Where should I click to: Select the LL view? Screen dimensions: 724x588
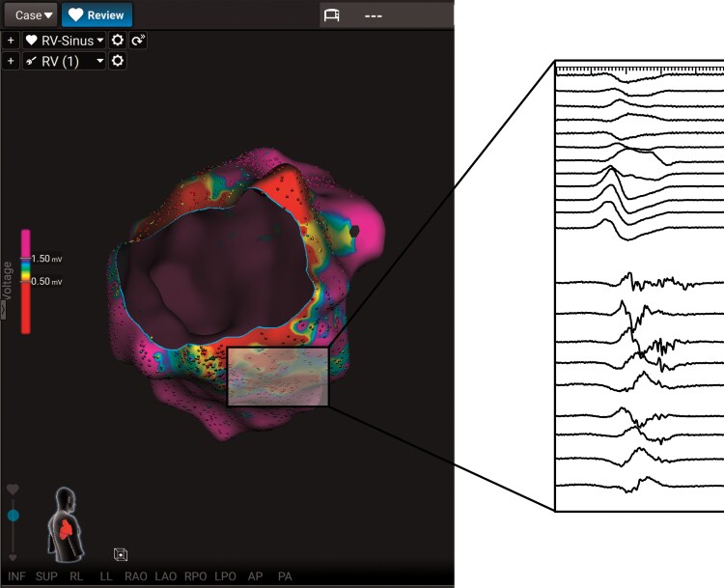[x=106, y=576]
